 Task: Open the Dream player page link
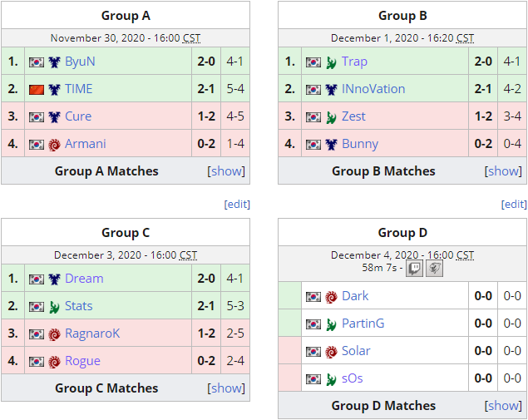point(84,279)
